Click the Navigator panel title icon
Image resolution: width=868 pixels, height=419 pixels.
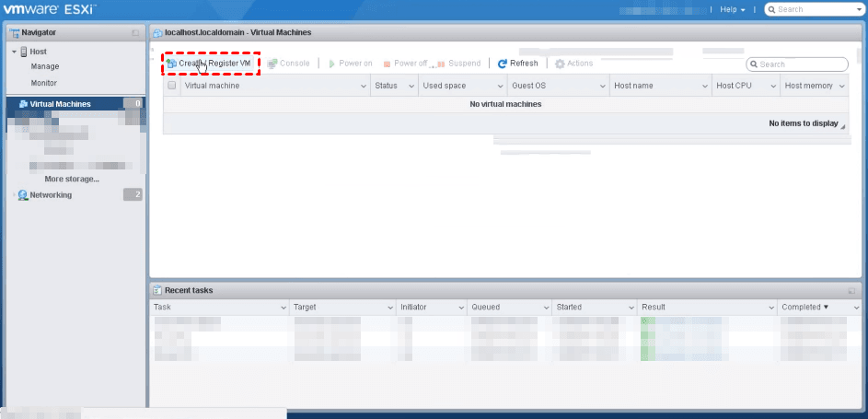coord(15,32)
